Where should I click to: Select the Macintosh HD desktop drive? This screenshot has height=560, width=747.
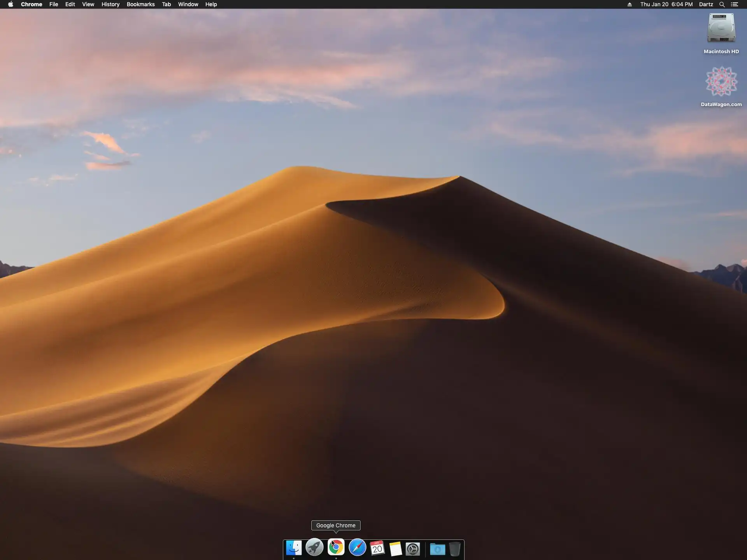721,29
